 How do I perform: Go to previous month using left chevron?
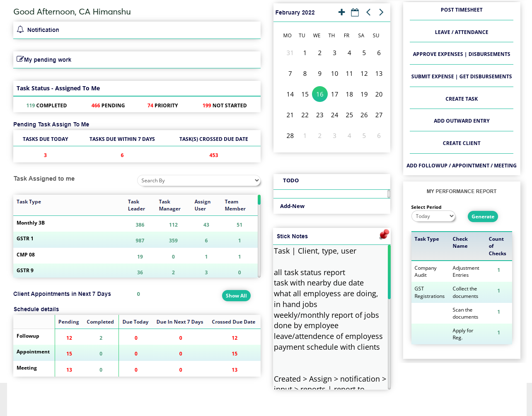point(368,12)
